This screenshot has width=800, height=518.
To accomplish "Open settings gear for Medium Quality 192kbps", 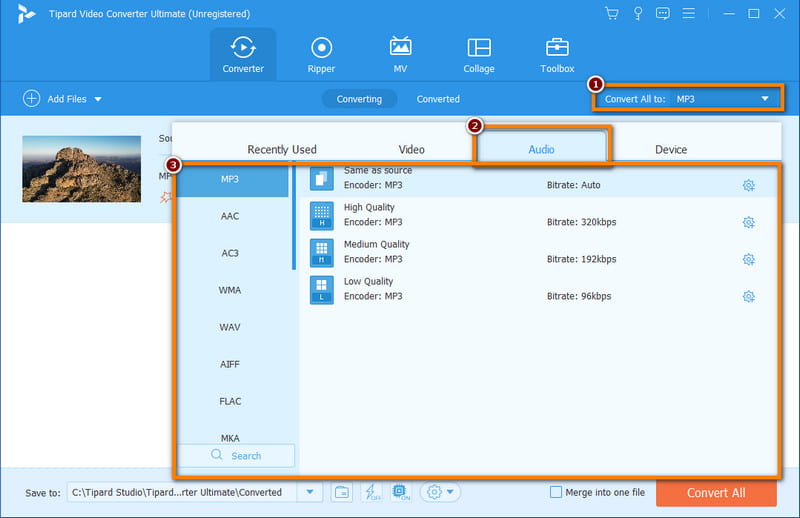I will (x=748, y=259).
